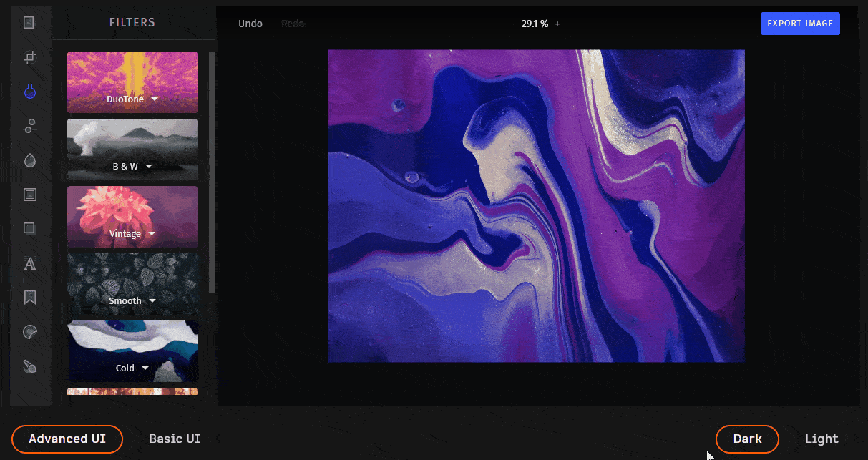Keep Dark theme selected
The image size is (868, 460).
coord(747,439)
